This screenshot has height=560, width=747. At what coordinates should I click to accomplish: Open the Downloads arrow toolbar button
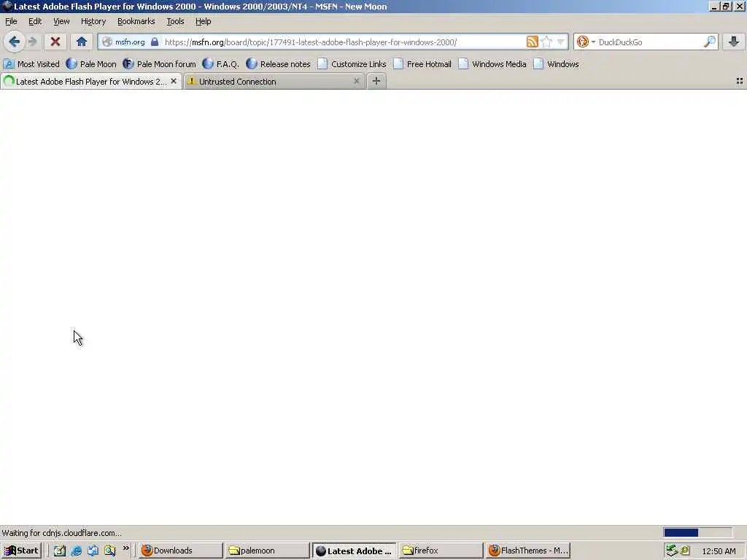click(734, 42)
